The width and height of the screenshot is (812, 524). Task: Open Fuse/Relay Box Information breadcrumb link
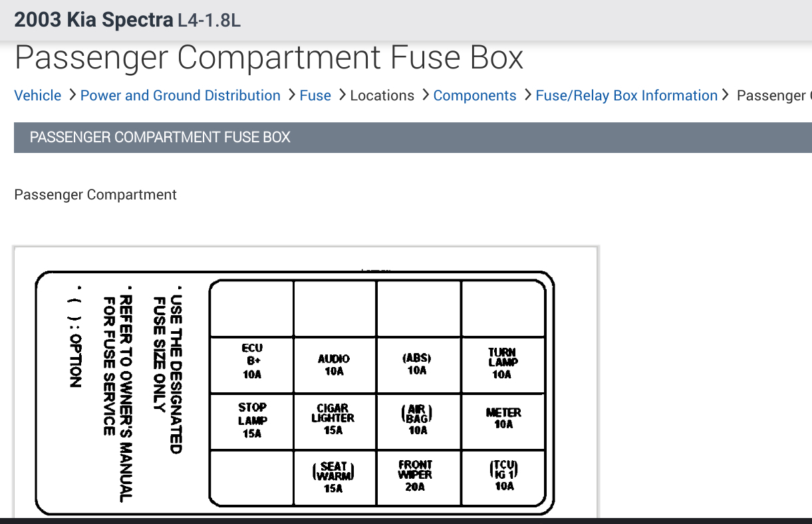point(626,95)
